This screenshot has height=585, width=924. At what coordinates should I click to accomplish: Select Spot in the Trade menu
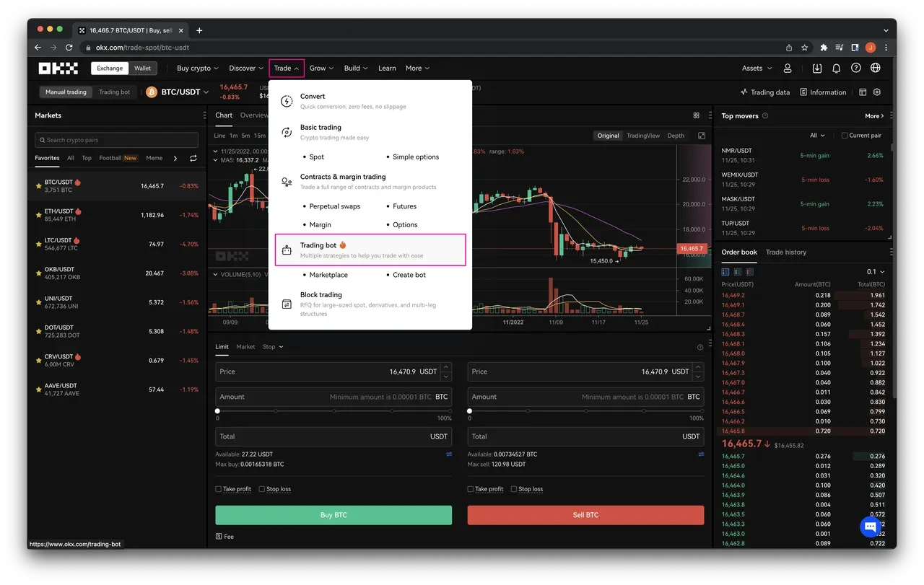(x=316, y=157)
